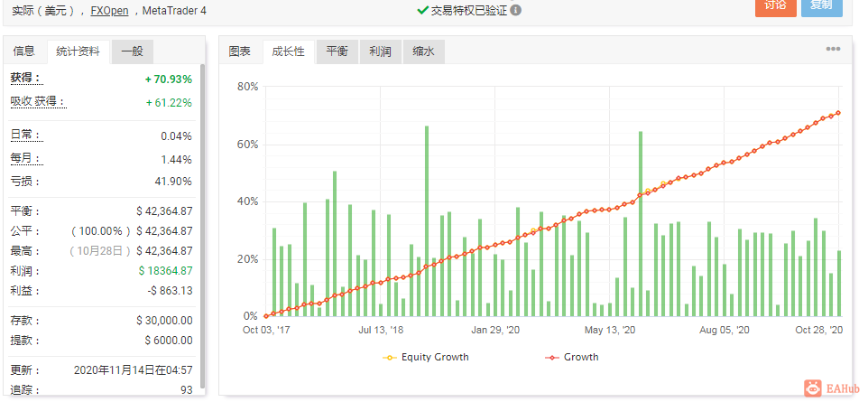Click the -$863.13 interest value
Viewport: 868px width, 402px height.
pyautogui.click(x=170, y=291)
